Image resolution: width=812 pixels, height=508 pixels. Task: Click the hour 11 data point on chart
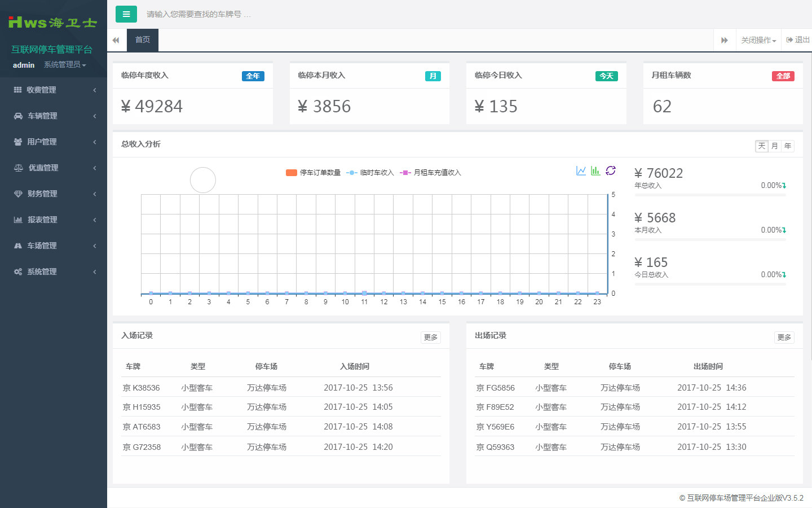click(x=364, y=293)
